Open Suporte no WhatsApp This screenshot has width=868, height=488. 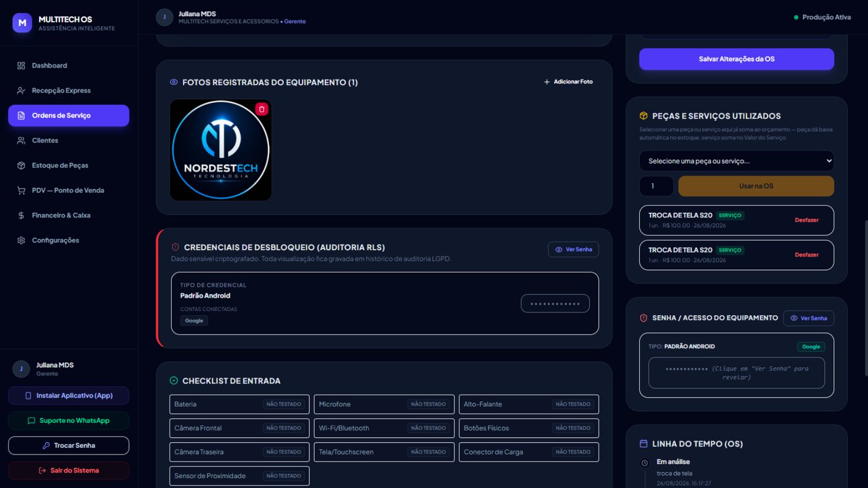(x=68, y=420)
